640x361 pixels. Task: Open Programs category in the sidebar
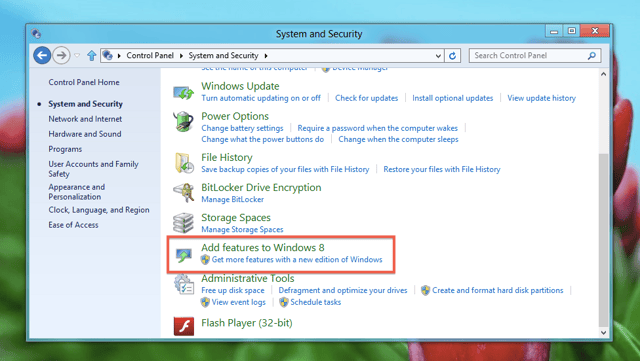pos(65,149)
